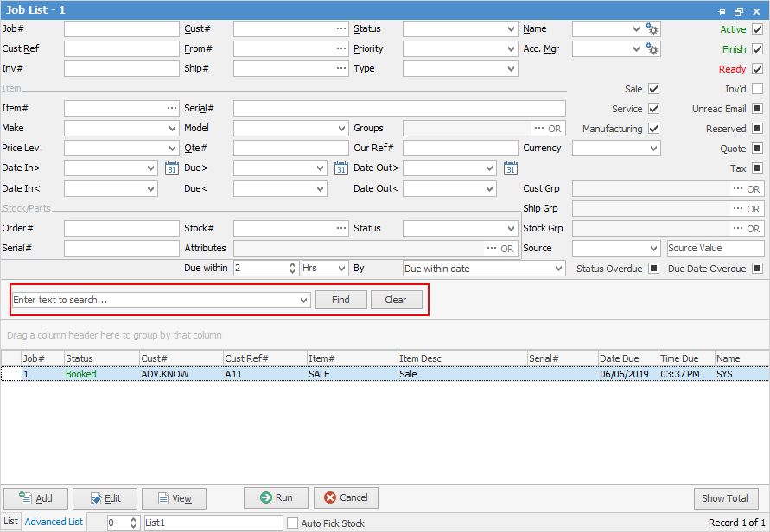770x532 pixels.
Task: Switch to the Advanced List tab
Action: coord(54,522)
